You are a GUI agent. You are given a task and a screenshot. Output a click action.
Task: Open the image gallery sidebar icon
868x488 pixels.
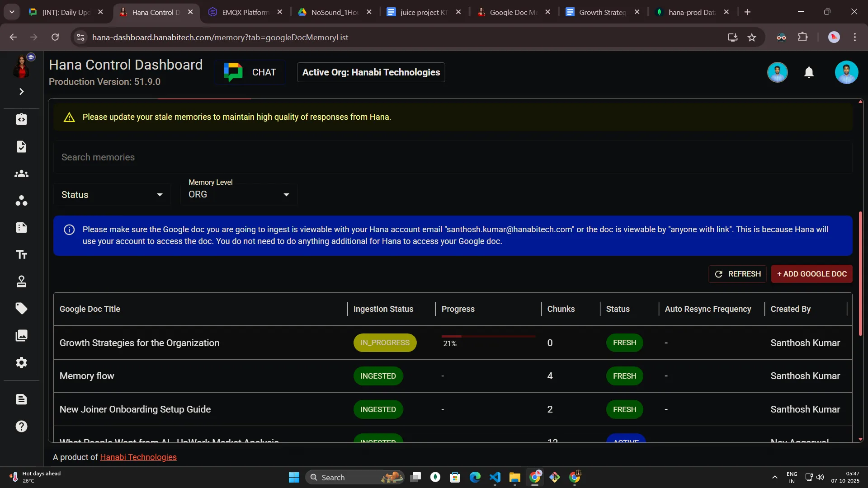pyautogui.click(x=21, y=336)
